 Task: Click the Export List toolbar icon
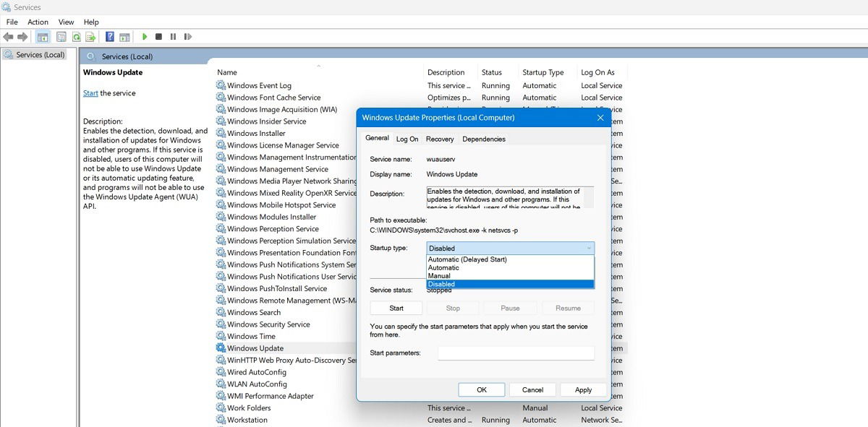pyautogui.click(x=90, y=37)
